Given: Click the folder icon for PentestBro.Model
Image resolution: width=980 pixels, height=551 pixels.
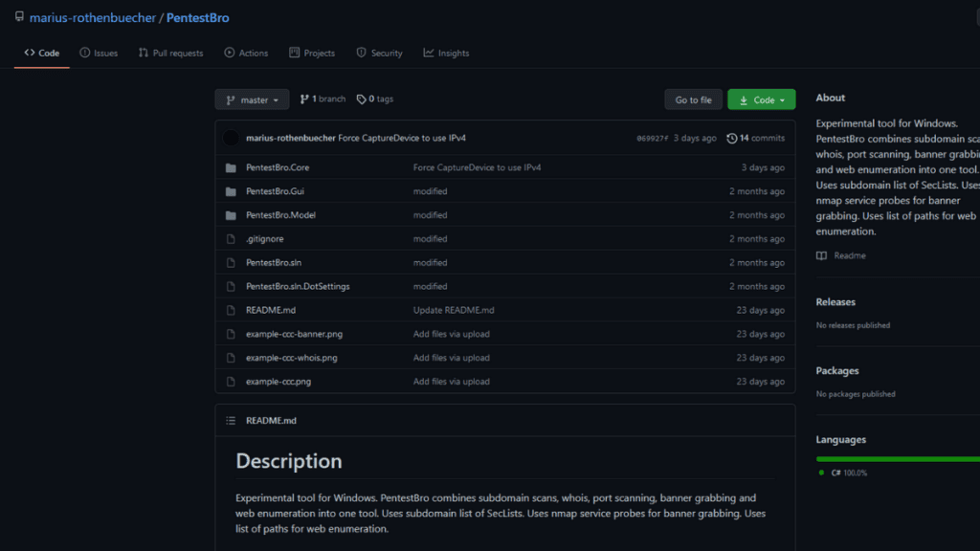Looking at the screenshot, I should pos(231,215).
